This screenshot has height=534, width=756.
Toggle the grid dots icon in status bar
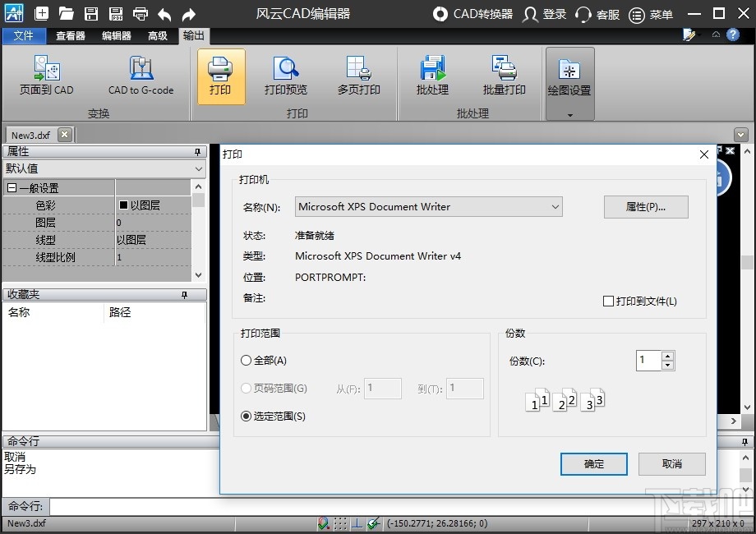340,523
